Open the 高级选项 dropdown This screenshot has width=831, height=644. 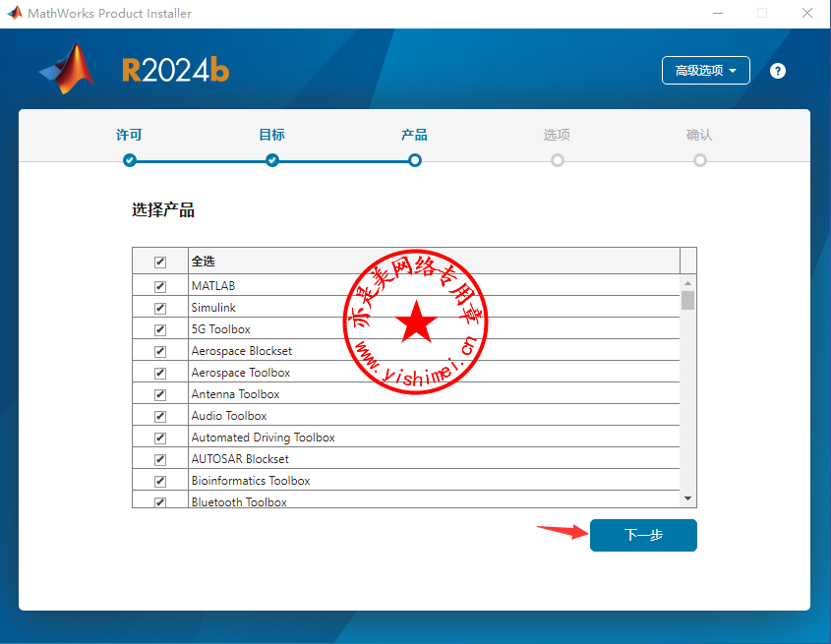click(x=705, y=70)
